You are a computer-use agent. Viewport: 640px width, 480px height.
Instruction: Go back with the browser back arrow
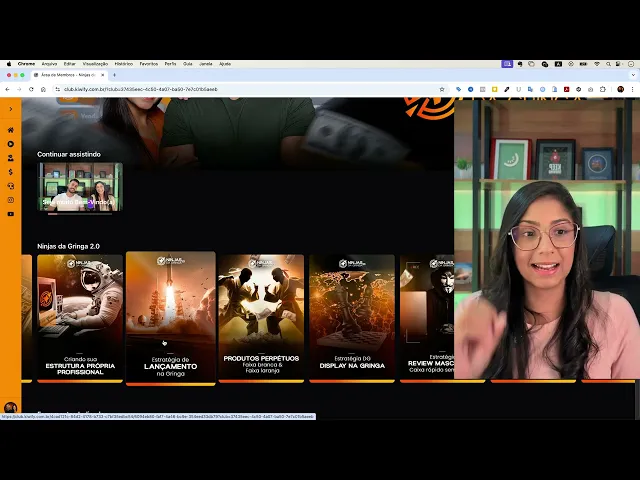pyautogui.click(x=7, y=89)
